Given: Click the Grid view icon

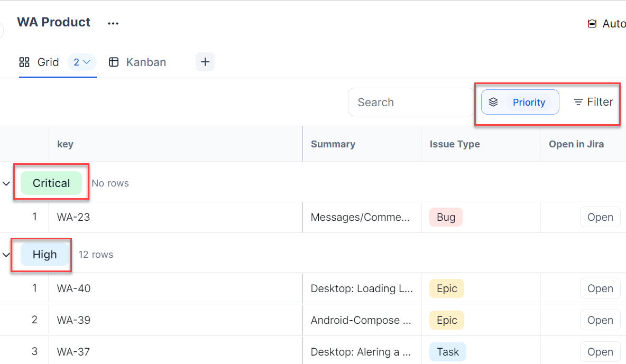Looking at the screenshot, I should 24,62.
